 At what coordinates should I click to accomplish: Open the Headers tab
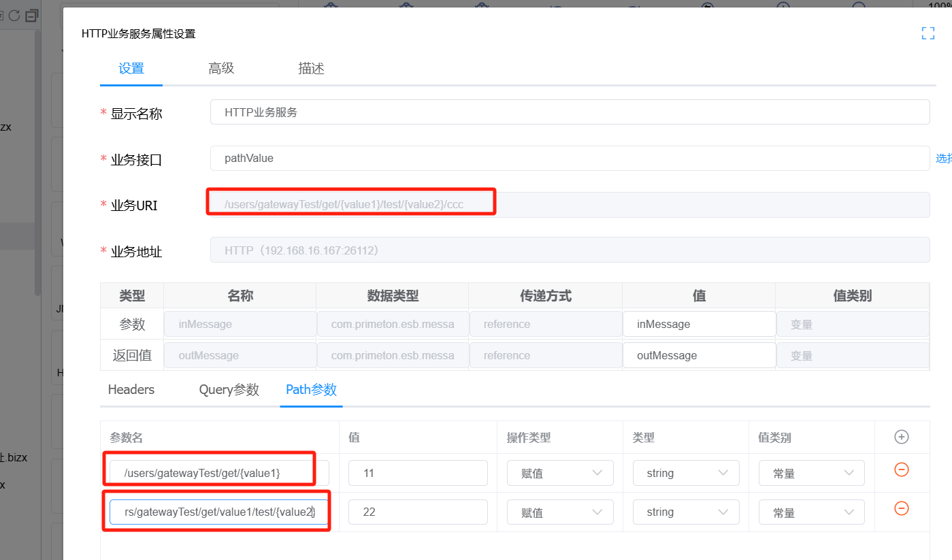[131, 390]
